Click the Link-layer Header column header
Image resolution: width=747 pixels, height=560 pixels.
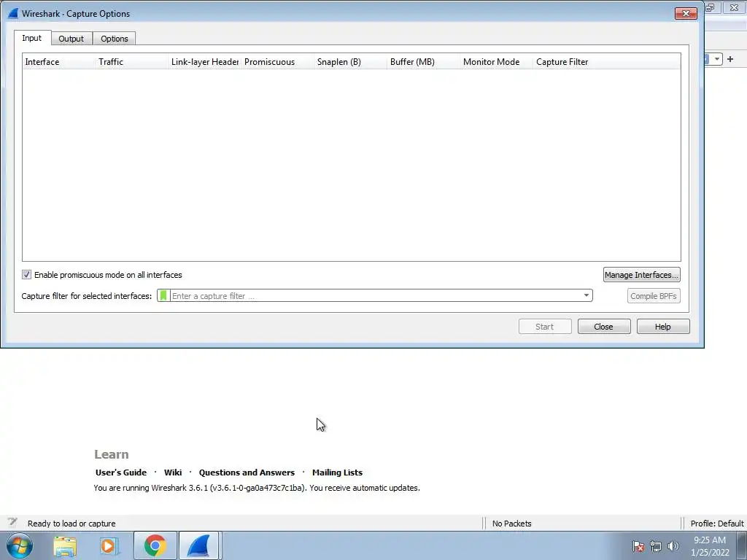pos(204,62)
